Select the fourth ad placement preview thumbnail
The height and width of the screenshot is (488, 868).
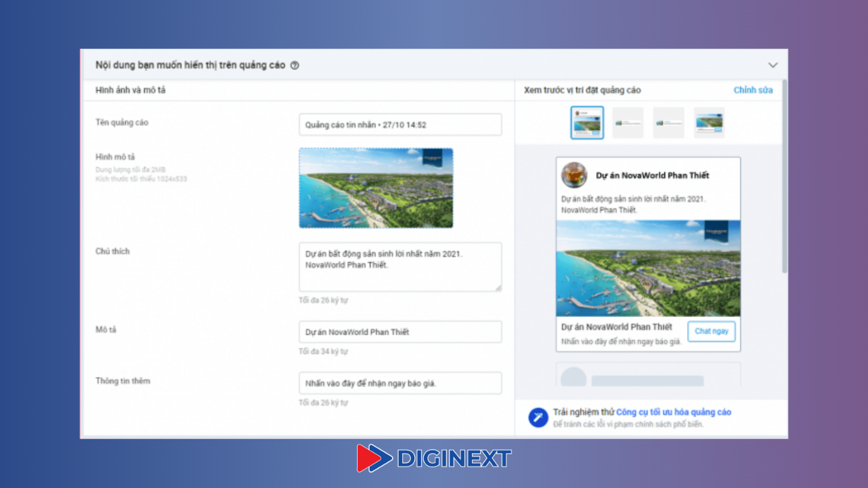709,123
